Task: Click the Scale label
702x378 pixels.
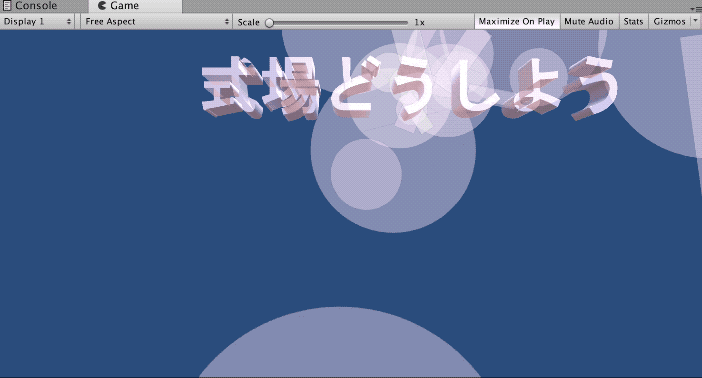Action: [x=248, y=22]
